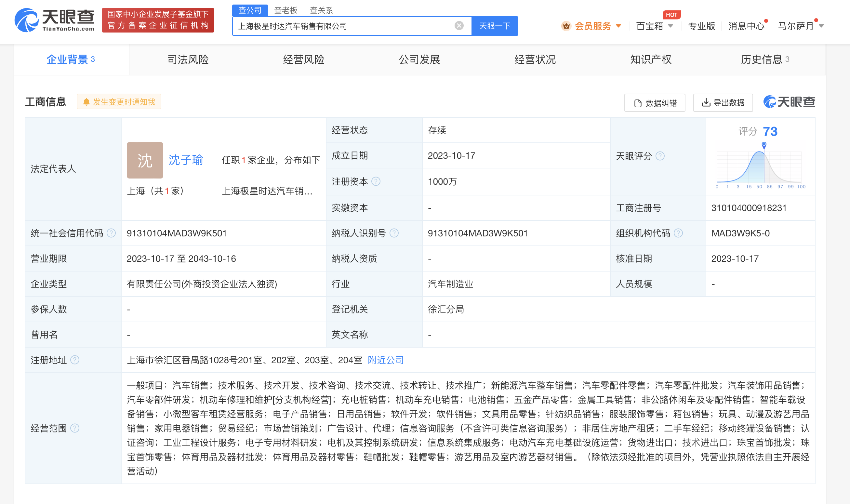This screenshot has width=850, height=504.
Task: Select the 司法风险 tab
Action: click(x=188, y=60)
